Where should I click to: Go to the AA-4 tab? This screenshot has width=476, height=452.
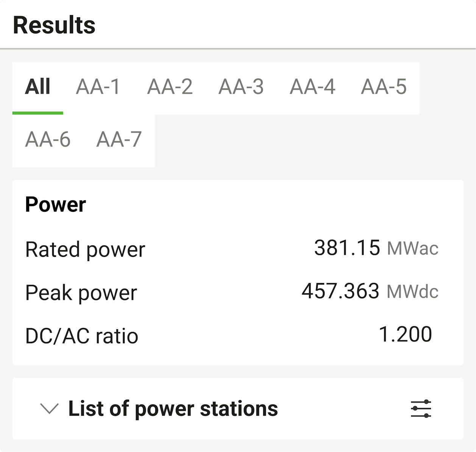pyautogui.click(x=312, y=87)
